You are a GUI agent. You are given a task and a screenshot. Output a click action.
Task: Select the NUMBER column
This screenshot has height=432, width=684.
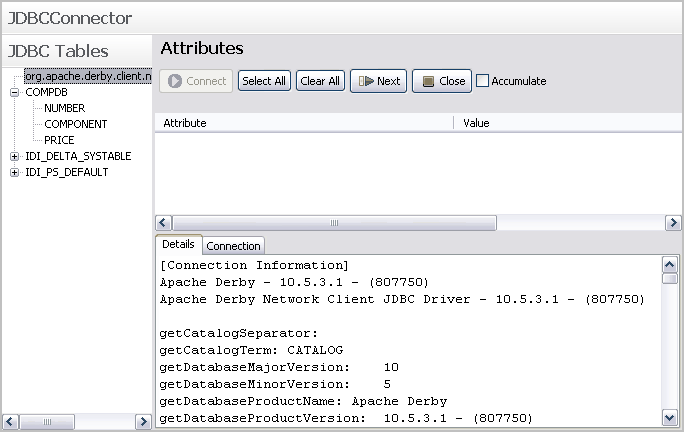65,108
